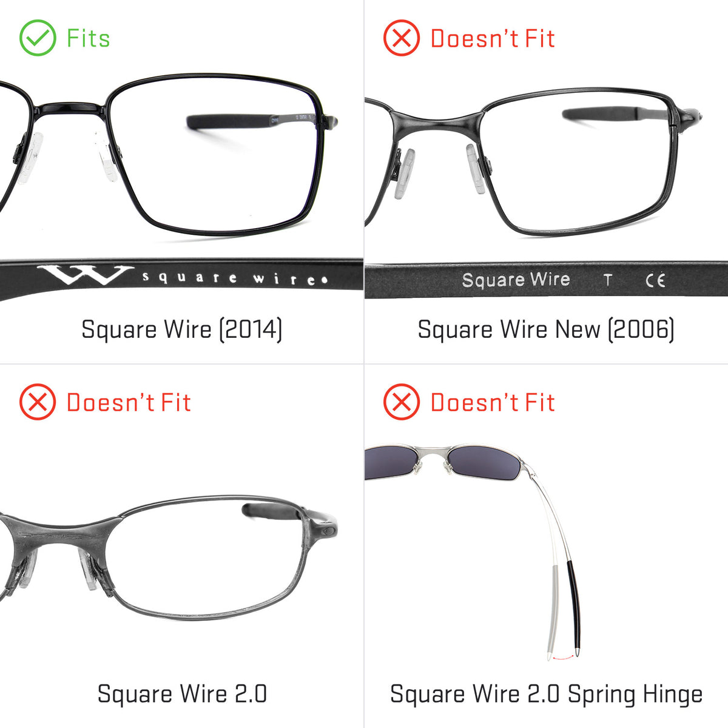Screen dimensions: 728x728
Task: Click the red X above Spring Hinge glasses
Action: tap(402, 402)
